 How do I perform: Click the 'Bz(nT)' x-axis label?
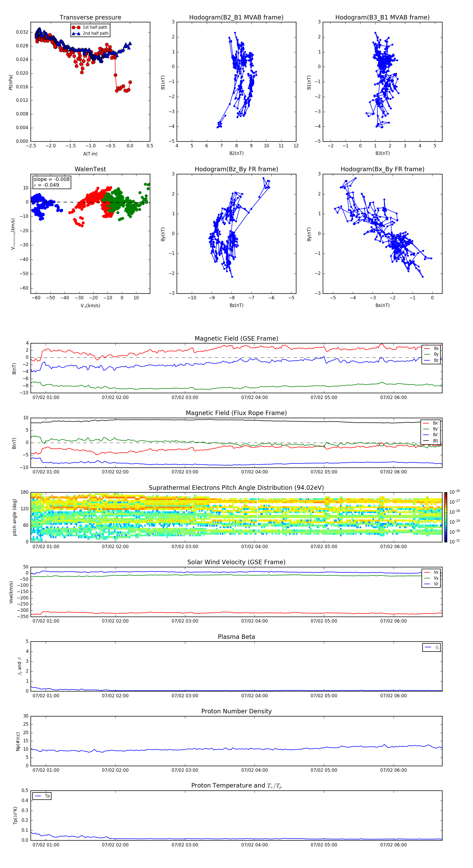[x=236, y=305]
